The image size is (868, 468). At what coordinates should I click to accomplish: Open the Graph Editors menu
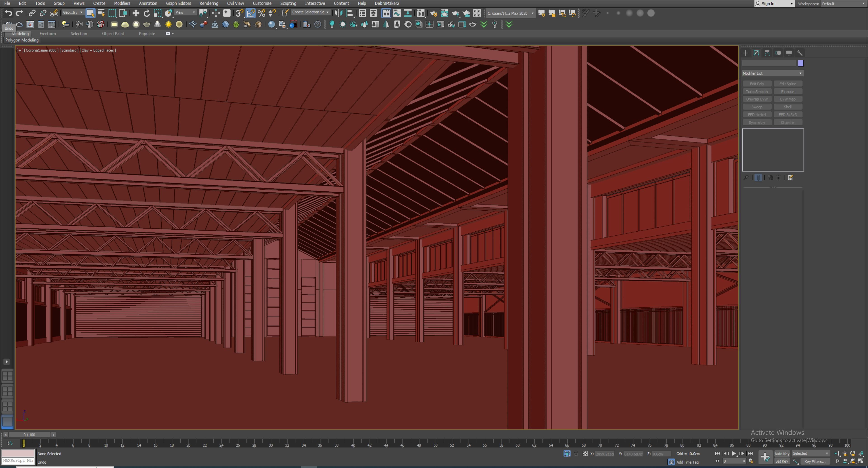[x=178, y=3]
